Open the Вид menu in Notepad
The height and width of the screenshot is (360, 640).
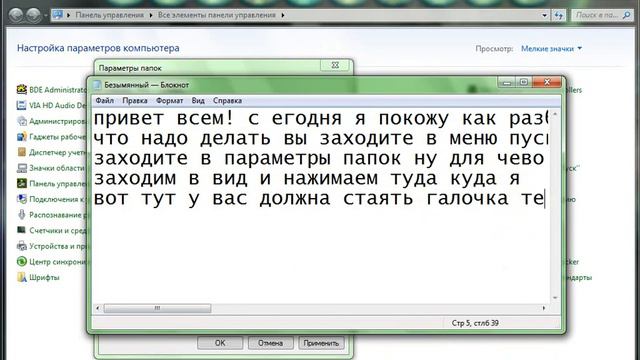pos(198,100)
